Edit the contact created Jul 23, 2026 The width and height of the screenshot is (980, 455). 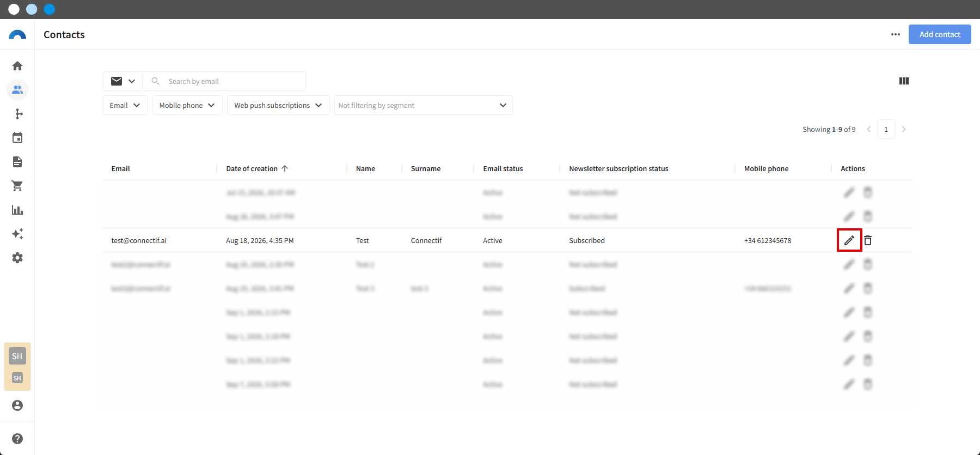tap(849, 192)
